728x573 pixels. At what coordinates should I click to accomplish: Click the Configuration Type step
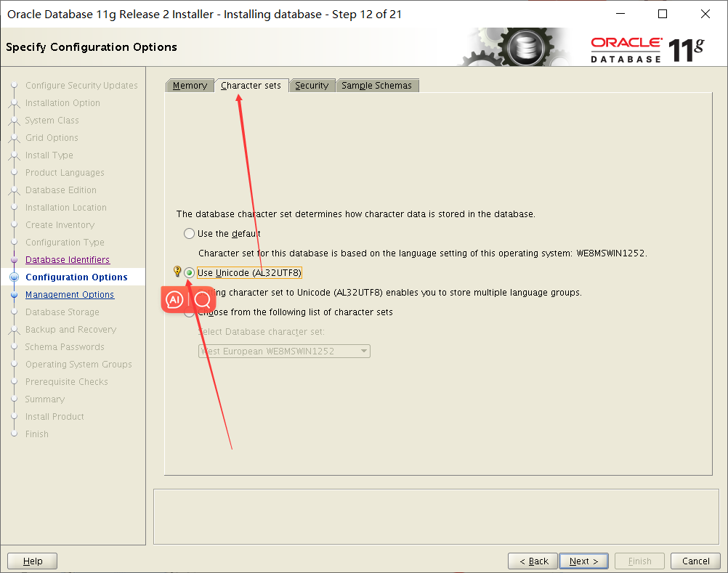(x=65, y=242)
